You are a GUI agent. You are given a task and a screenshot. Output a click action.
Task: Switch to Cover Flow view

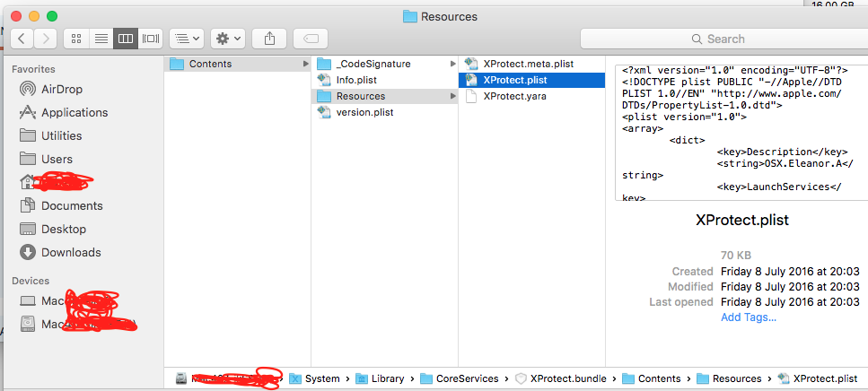[151, 39]
